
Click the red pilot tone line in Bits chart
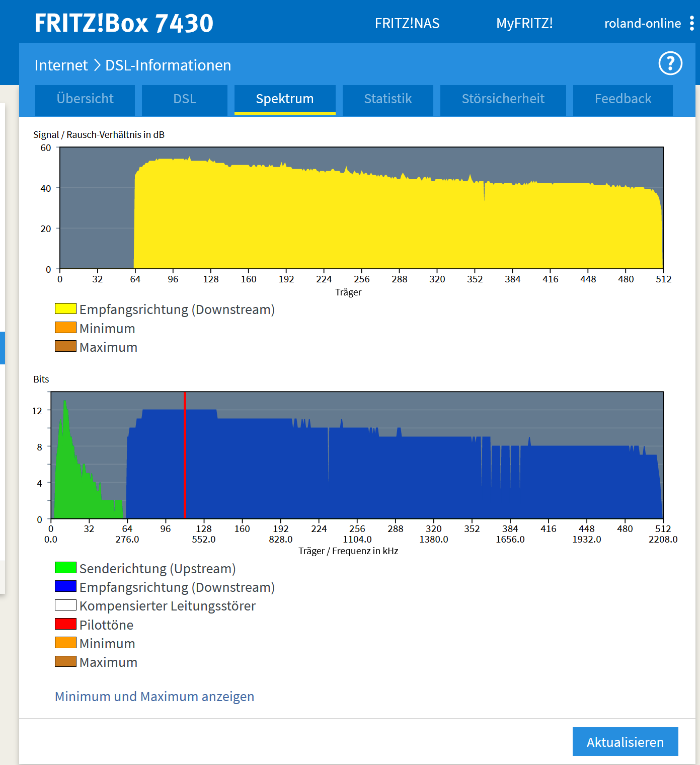(185, 455)
